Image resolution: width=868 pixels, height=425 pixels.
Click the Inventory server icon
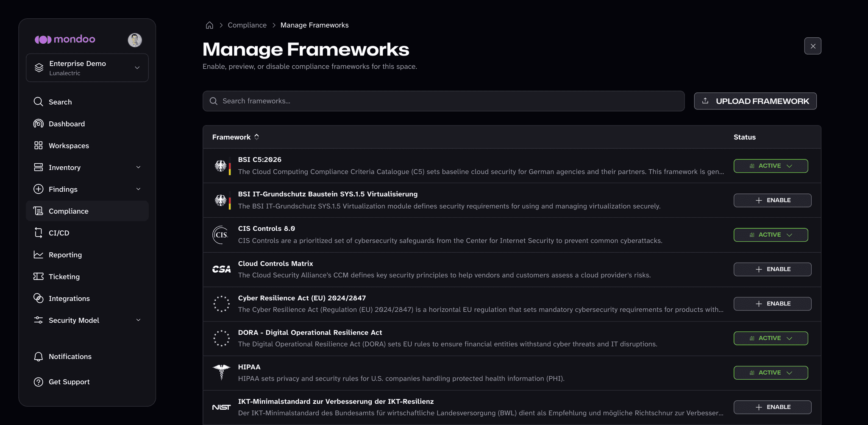point(38,167)
